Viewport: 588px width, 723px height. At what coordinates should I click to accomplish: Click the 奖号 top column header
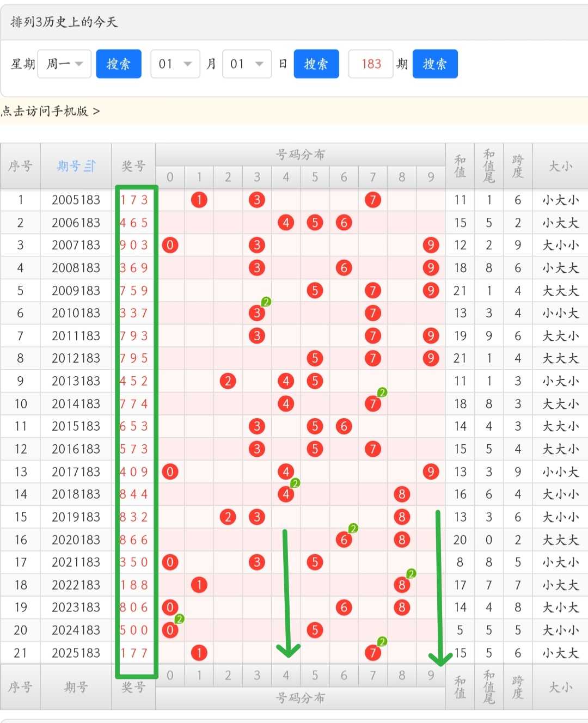tap(133, 166)
